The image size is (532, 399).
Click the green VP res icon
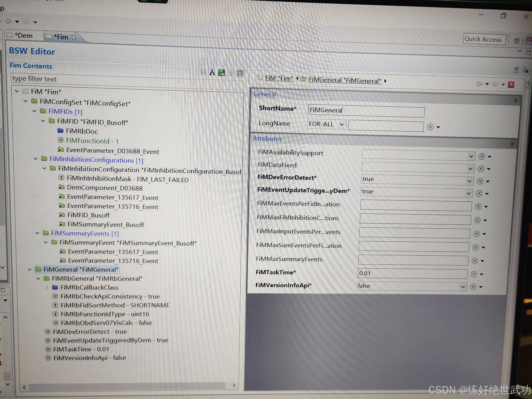point(222,73)
